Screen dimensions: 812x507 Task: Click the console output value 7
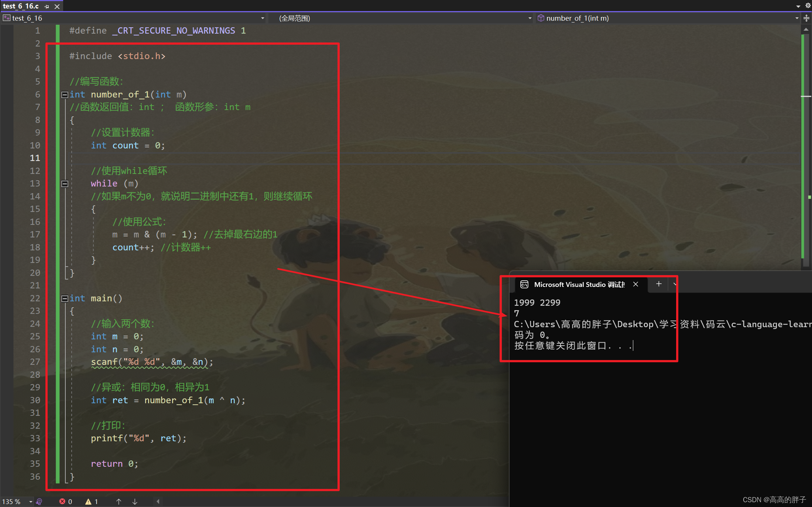[517, 314]
